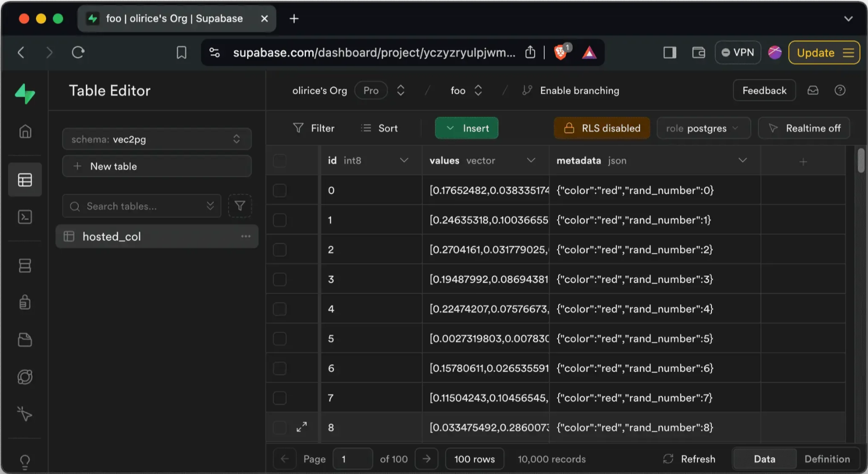Go to project Home icon in sidebar
Screen dimensions: 868x474
(25, 131)
